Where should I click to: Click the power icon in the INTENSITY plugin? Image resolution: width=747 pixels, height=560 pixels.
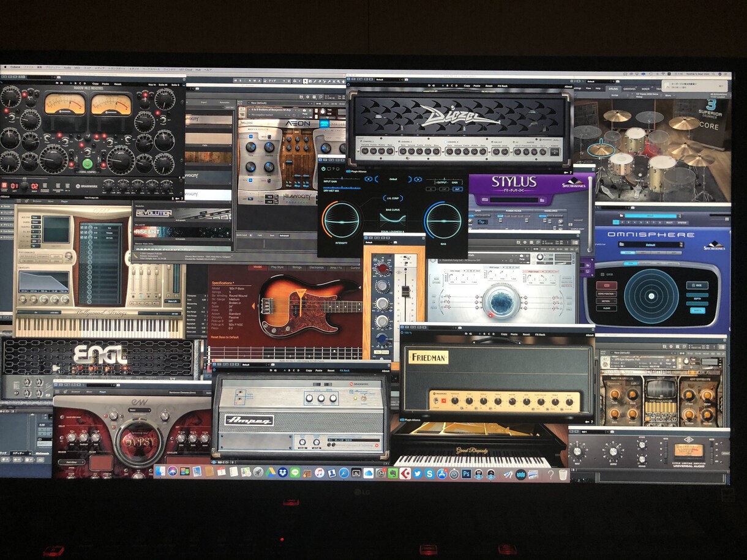point(323,168)
